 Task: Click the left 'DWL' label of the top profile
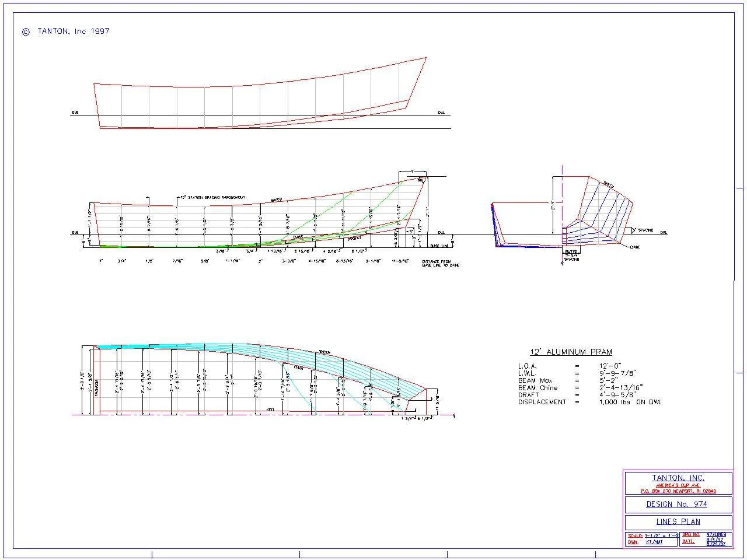[75, 113]
